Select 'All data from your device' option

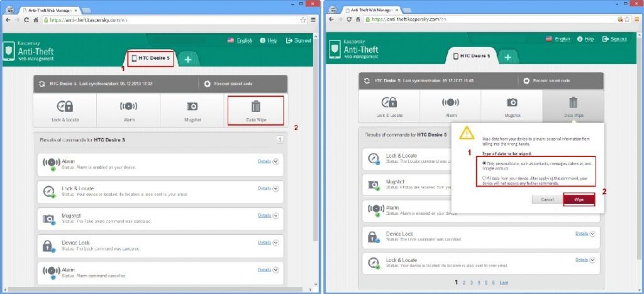click(485, 178)
